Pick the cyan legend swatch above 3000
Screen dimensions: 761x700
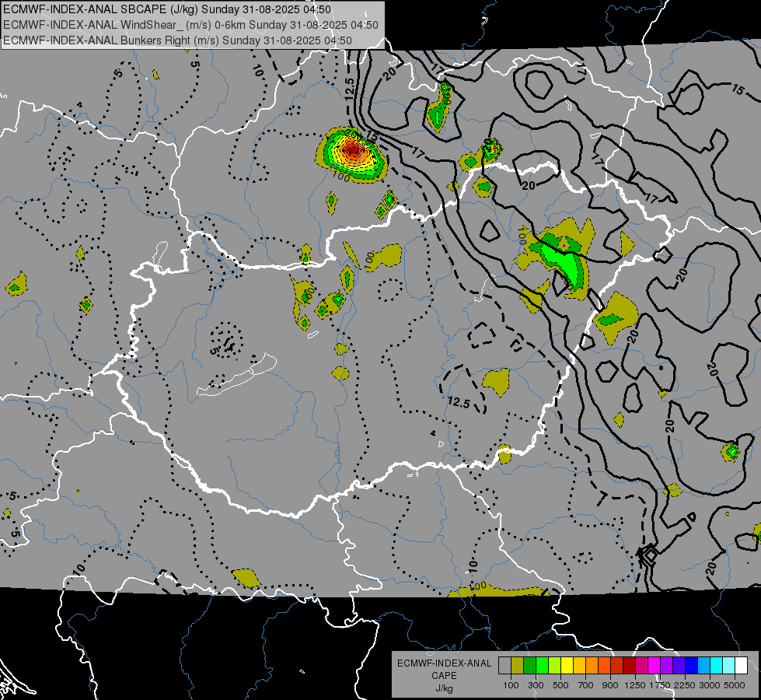[717, 666]
